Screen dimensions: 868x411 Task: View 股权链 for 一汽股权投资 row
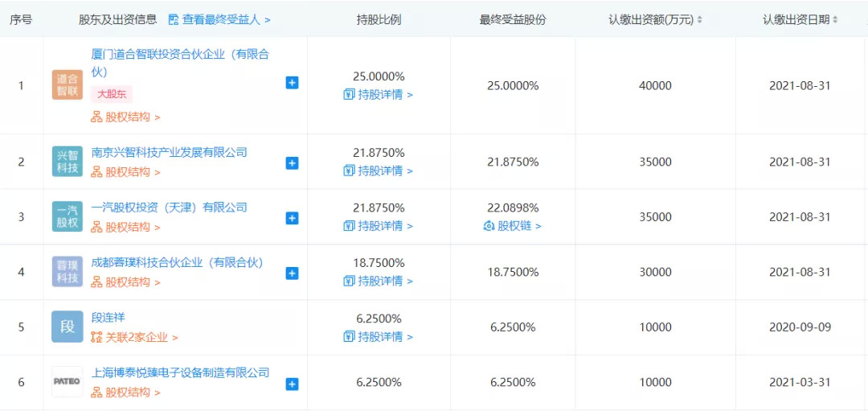[x=512, y=226]
